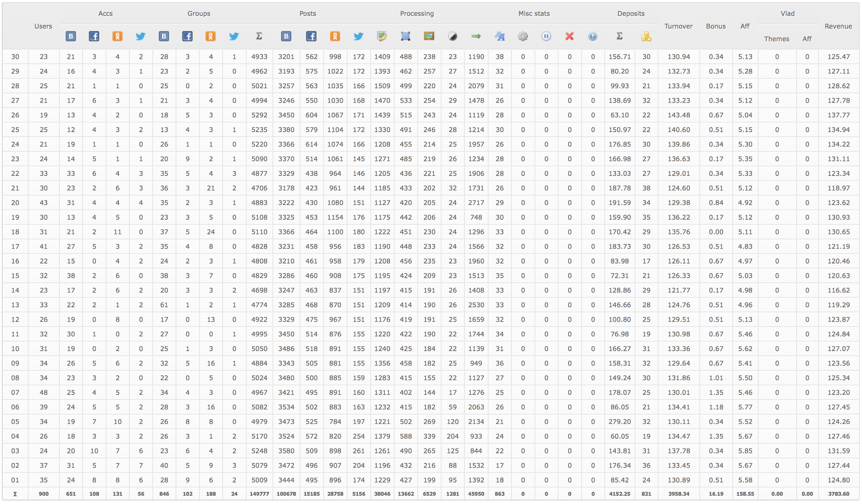The image size is (862, 504).
Task: Click the Twitter icon under Posts
Action: [x=358, y=36]
